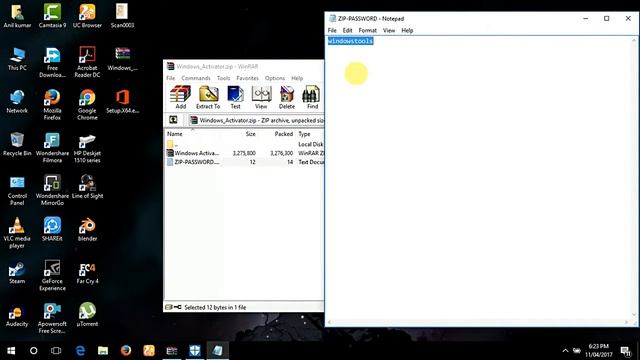This screenshot has height=360, width=640.
Task: Select UC Browser desktop icon
Action: tap(87, 16)
